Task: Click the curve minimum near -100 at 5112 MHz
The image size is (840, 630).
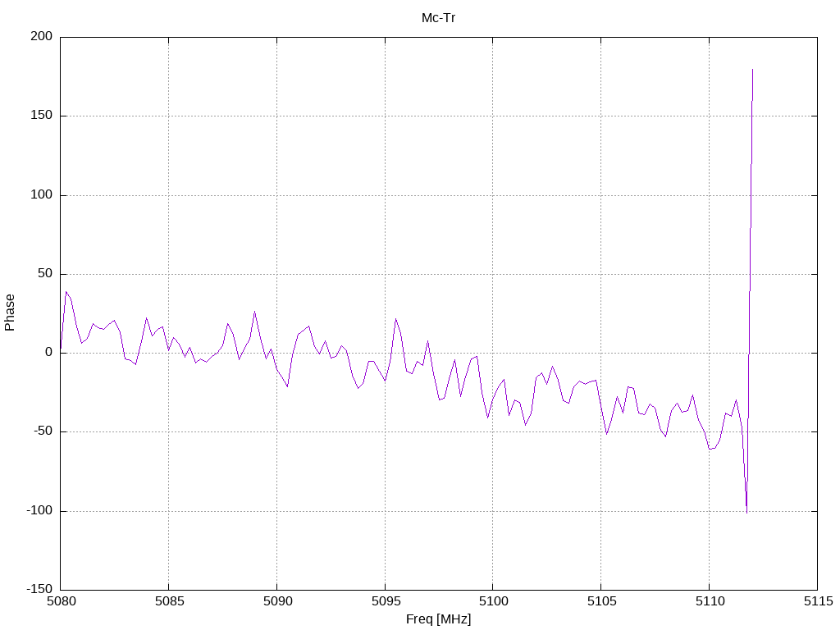Action: click(746, 513)
